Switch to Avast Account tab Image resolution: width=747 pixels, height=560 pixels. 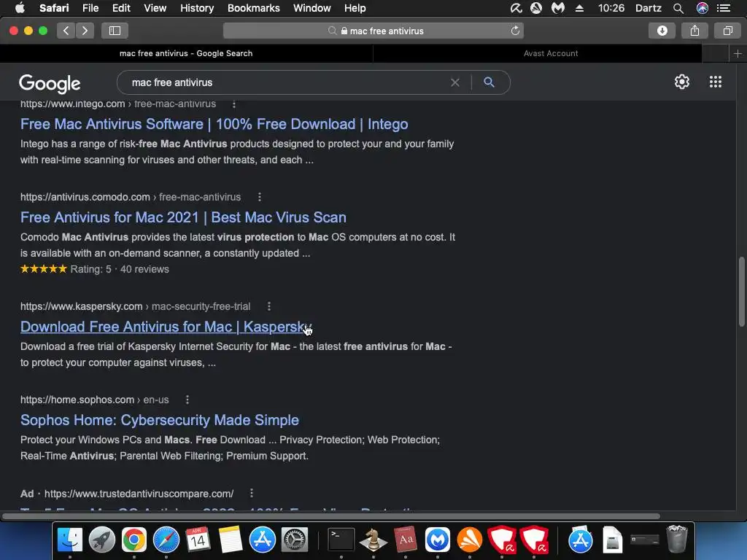pos(551,53)
